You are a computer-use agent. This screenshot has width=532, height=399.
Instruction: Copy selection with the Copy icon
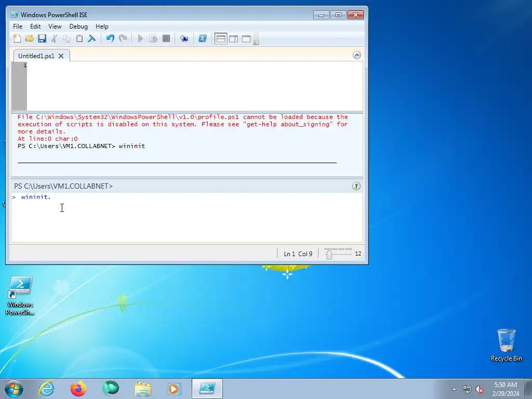pyautogui.click(x=67, y=38)
